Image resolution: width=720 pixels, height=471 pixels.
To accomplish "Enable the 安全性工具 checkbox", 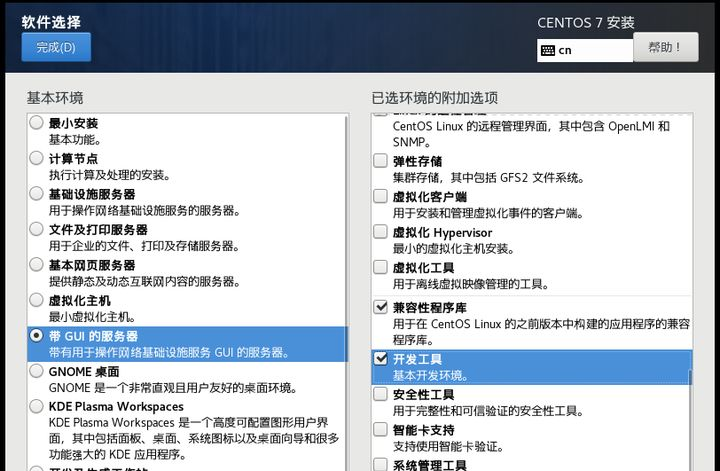I will (380, 394).
